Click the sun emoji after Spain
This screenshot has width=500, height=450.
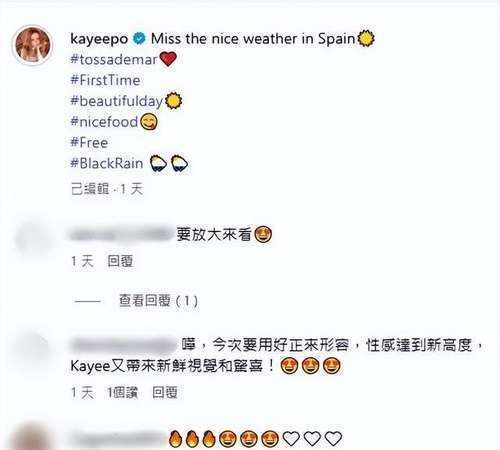click(366, 38)
